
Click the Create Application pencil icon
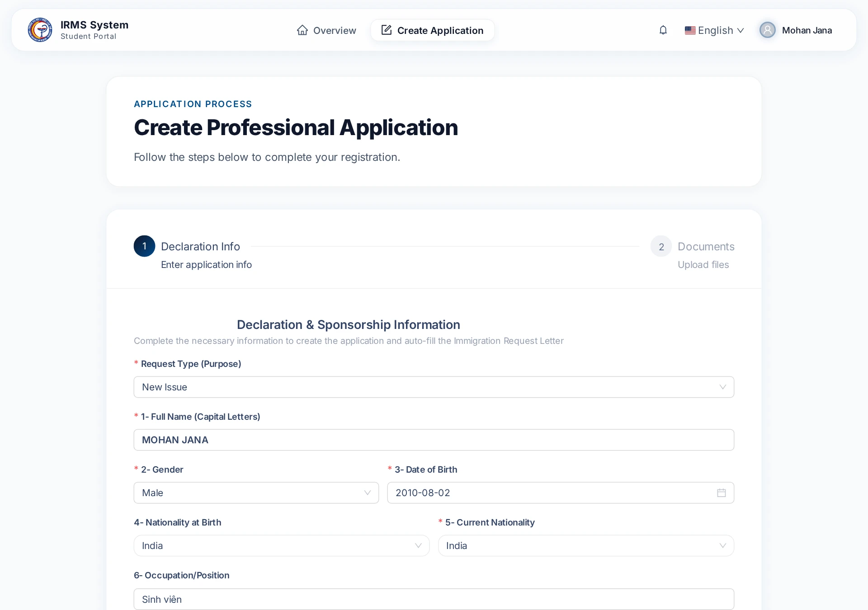click(x=387, y=30)
